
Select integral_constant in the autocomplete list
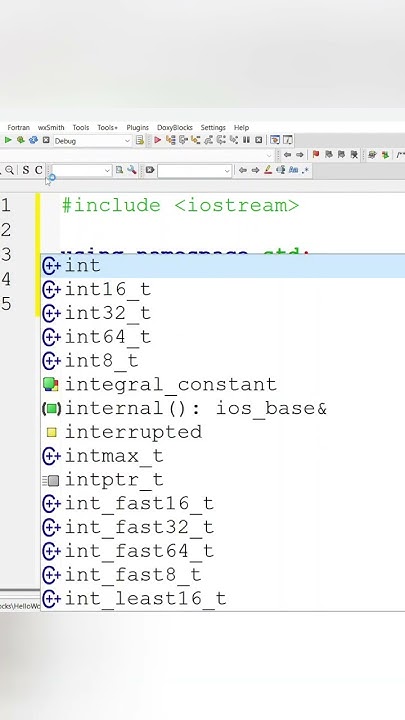coord(223,384)
